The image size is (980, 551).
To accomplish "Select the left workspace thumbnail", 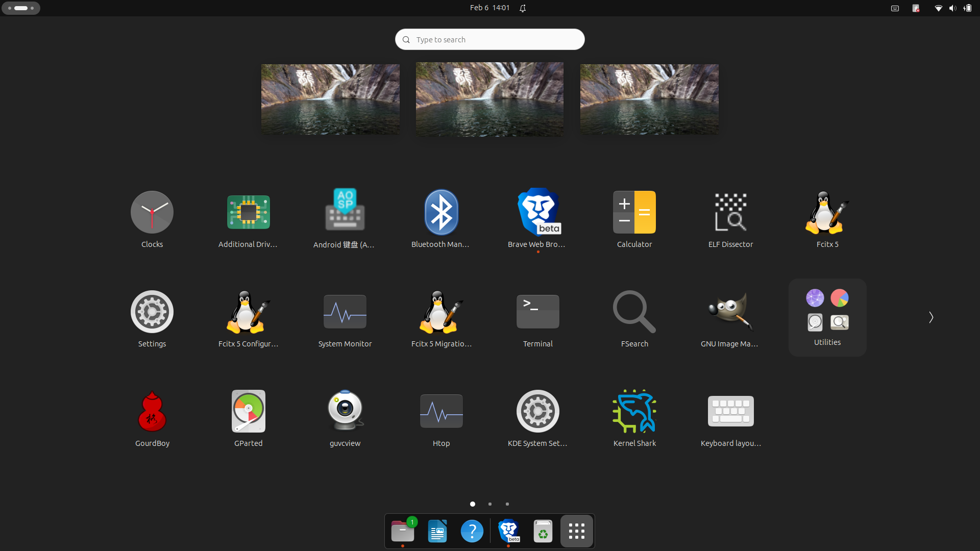I will pos(330,99).
